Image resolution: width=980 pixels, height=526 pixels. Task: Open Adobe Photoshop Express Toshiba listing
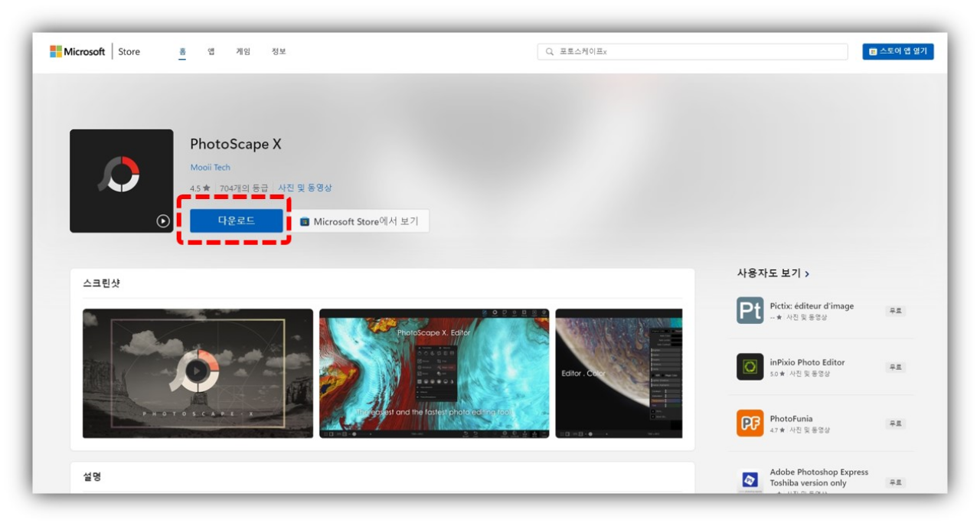(819, 478)
